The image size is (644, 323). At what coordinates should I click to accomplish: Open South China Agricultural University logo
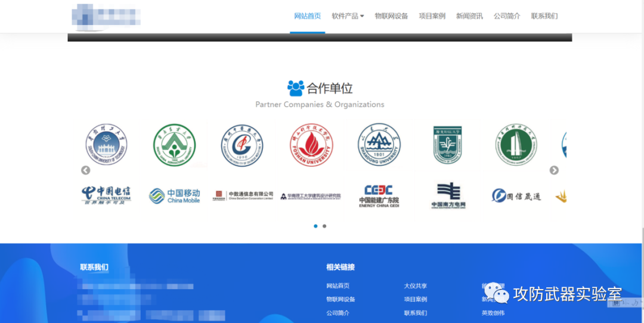coord(175,145)
